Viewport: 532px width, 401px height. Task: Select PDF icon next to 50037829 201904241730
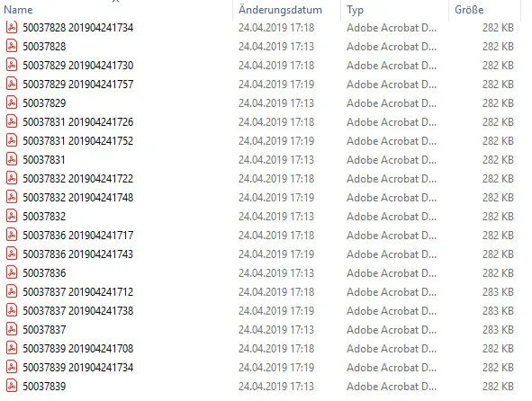click(12, 65)
